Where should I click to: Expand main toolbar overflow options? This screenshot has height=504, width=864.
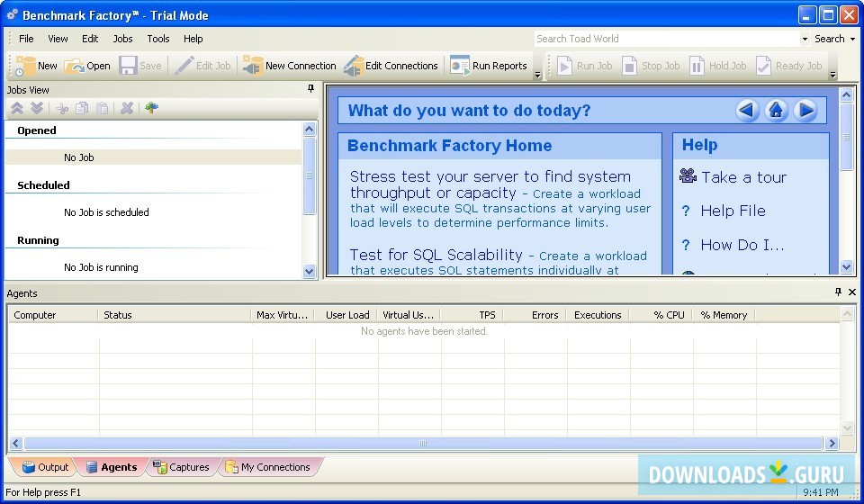pyautogui.click(x=538, y=75)
